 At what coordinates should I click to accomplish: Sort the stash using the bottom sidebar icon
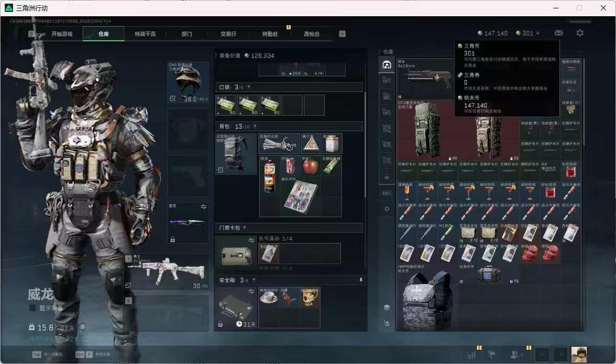click(386, 323)
